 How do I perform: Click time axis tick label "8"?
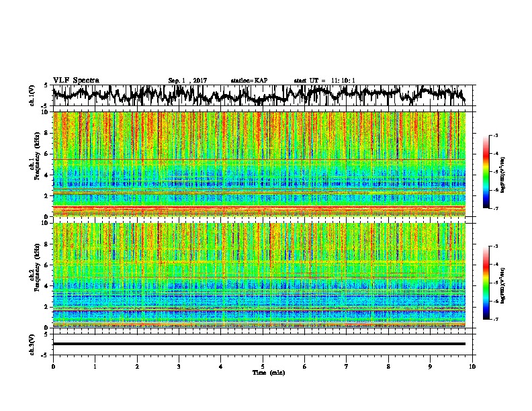click(x=388, y=367)
